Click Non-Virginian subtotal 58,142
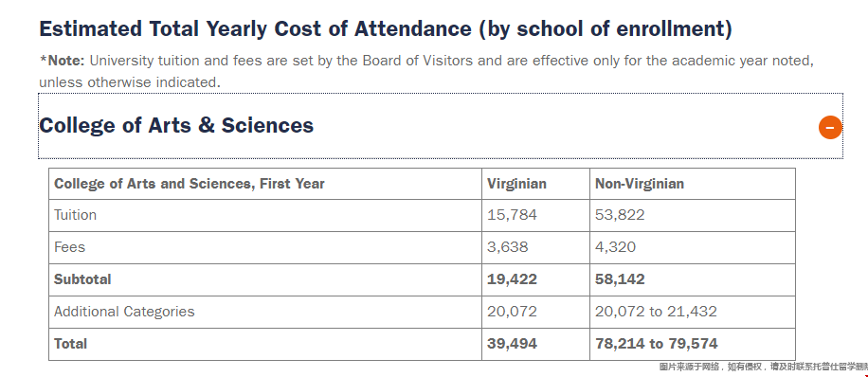This screenshot has width=868, height=377. [620, 279]
